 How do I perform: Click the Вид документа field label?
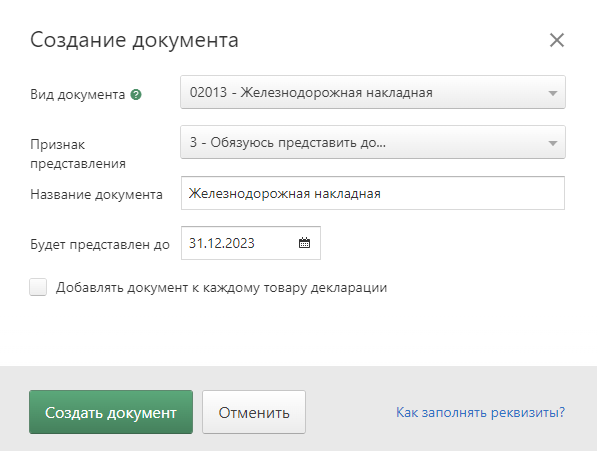point(78,94)
